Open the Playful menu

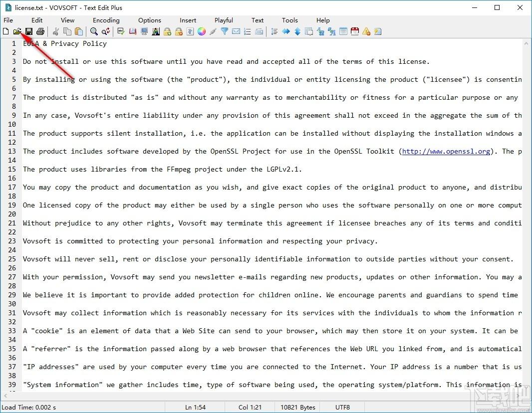coord(224,20)
